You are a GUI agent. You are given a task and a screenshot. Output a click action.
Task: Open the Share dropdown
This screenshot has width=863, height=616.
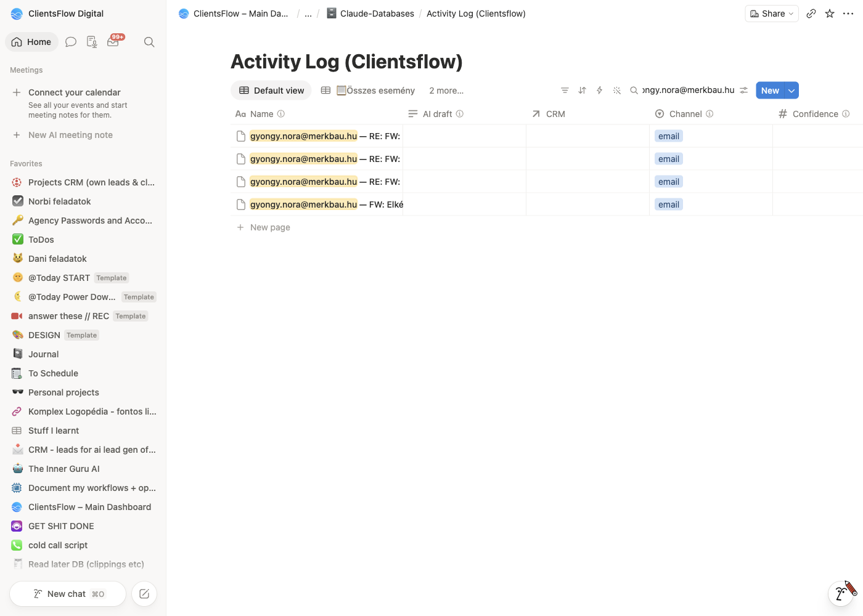click(772, 14)
